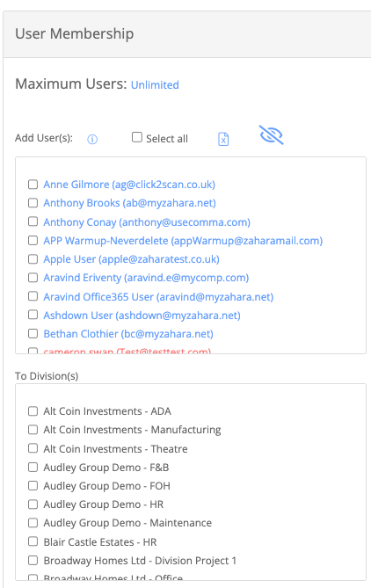Enable the Bethan Clothier checkbox
371x588 pixels.
(x=33, y=333)
